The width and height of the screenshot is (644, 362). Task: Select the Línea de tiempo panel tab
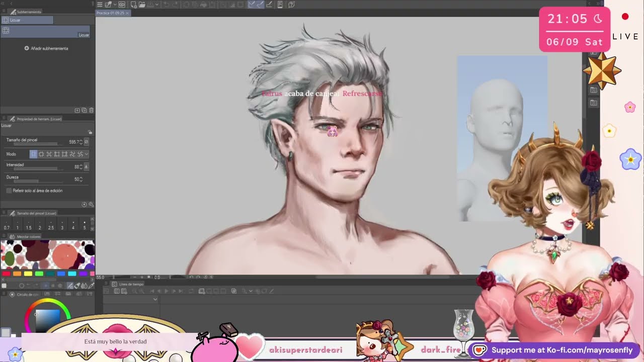[x=128, y=284]
